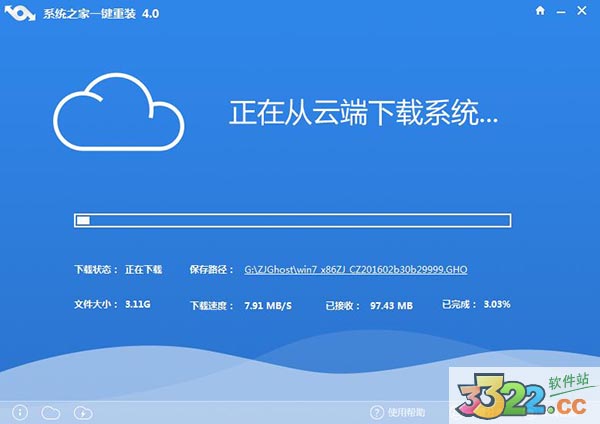Screen dimensions: 600x424
Task: Click the cloud icon in bottom bar
Action: tap(51, 413)
